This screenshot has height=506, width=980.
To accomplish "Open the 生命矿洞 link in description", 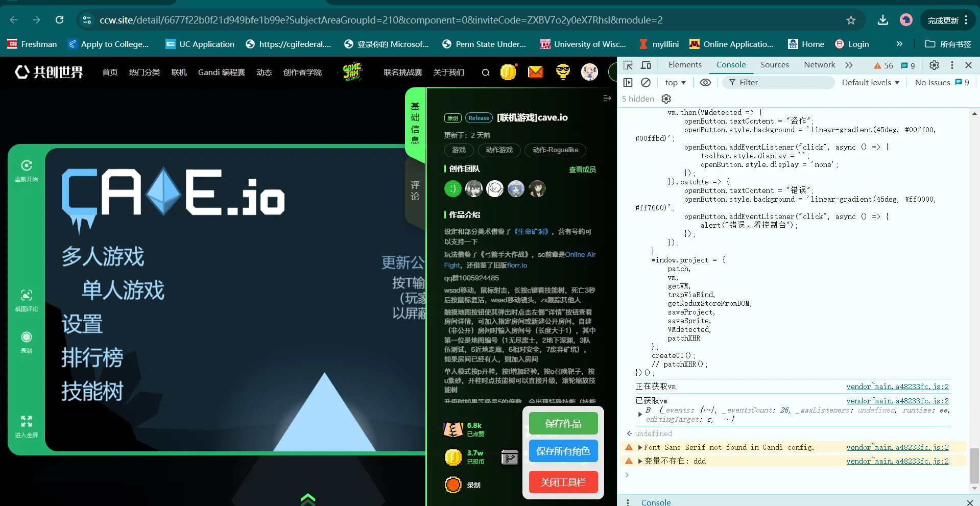I will [531, 232].
